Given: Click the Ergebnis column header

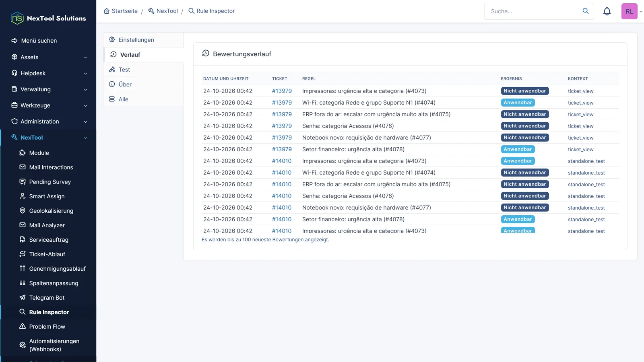Looking at the screenshot, I should coord(511,79).
